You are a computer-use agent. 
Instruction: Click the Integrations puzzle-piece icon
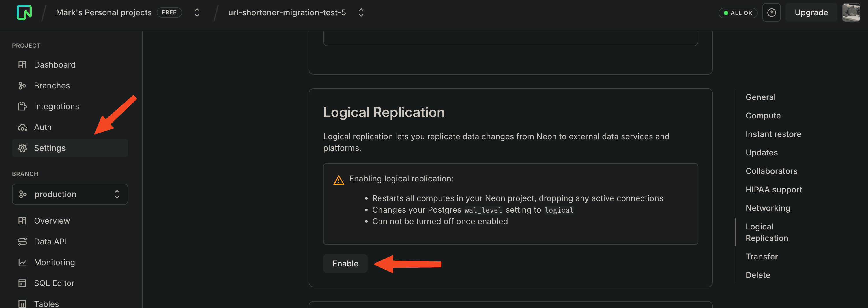(22, 106)
